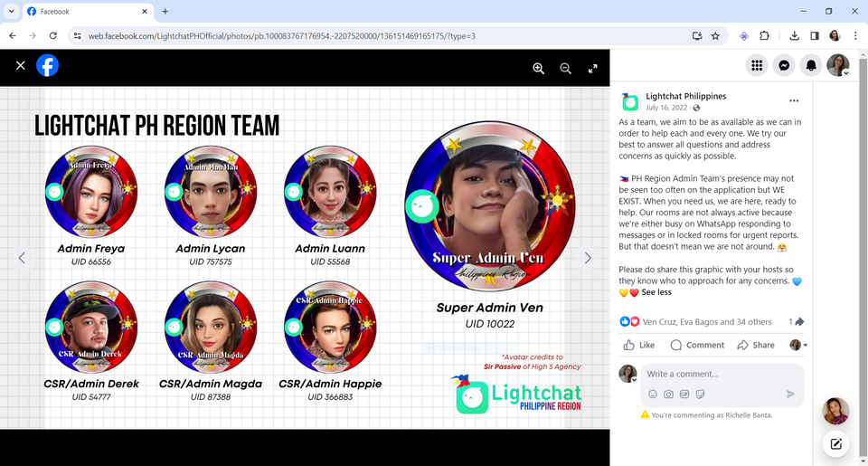This screenshot has width=868, height=466.
Task: Select the Facebook browser tab
Action: click(87, 12)
